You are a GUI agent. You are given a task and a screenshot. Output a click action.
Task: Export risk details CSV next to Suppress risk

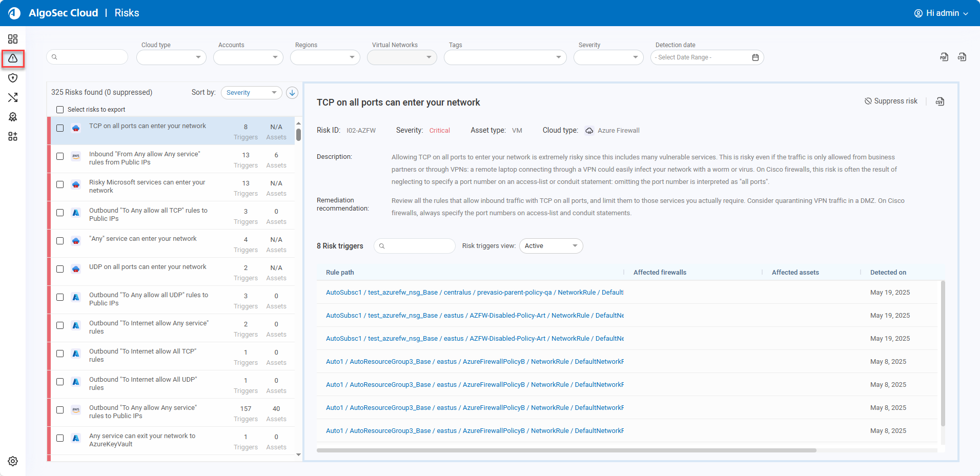tap(940, 101)
